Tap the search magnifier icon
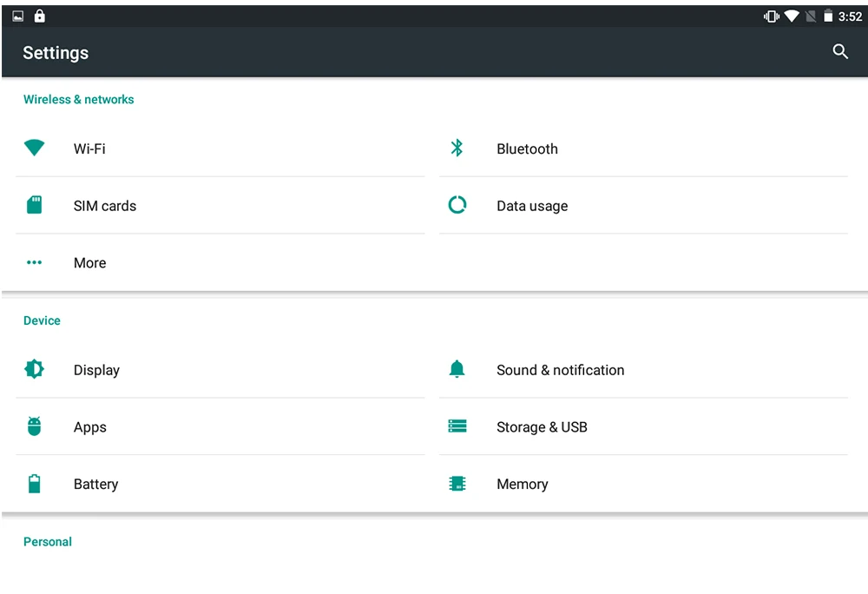The height and width of the screenshot is (594, 868). click(x=839, y=52)
